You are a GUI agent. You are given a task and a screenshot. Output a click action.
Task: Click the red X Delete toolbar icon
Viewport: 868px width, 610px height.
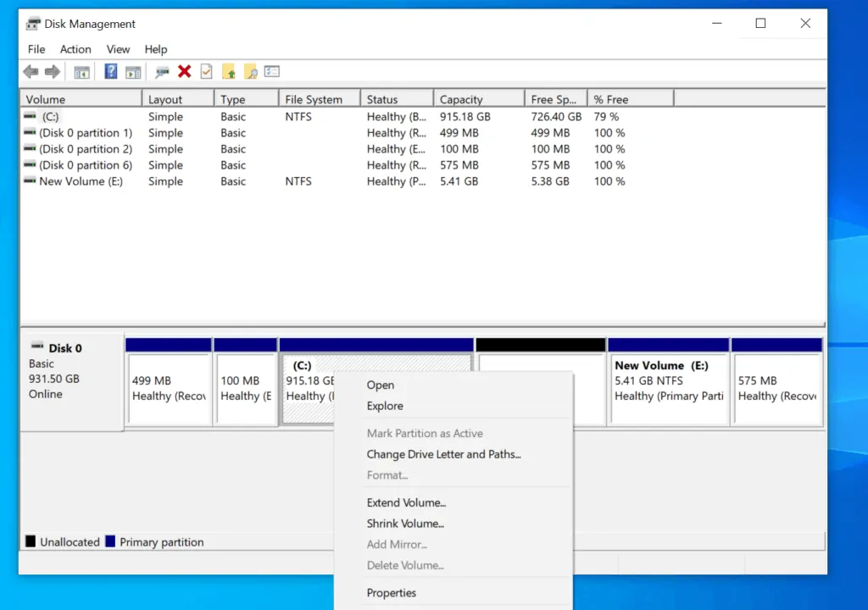pyautogui.click(x=184, y=71)
